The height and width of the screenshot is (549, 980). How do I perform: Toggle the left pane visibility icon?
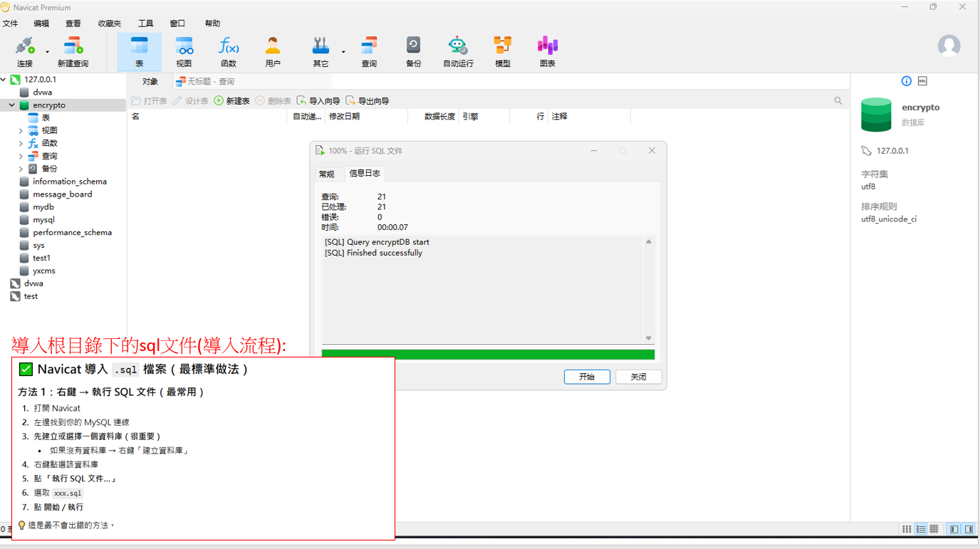954,529
